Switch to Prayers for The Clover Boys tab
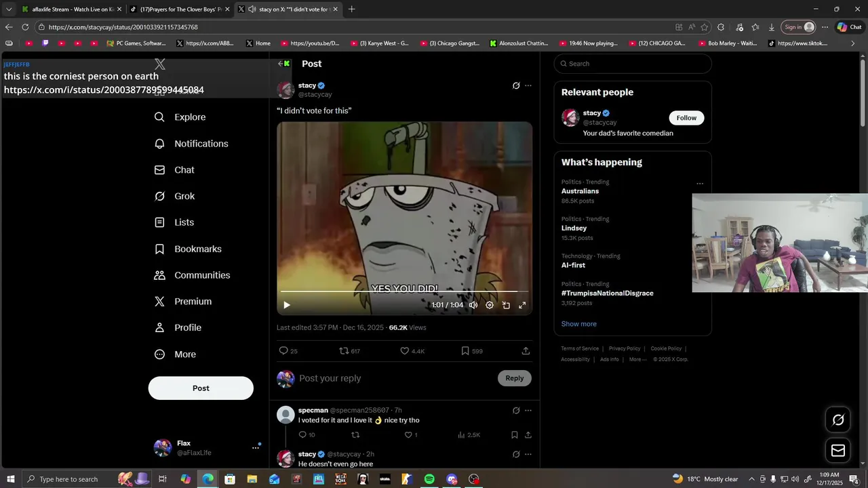This screenshot has width=868, height=488. pyautogui.click(x=180, y=9)
